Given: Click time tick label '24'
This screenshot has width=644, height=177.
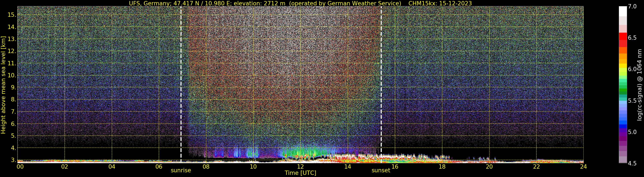Looking at the screenshot, I should point(583,166).
